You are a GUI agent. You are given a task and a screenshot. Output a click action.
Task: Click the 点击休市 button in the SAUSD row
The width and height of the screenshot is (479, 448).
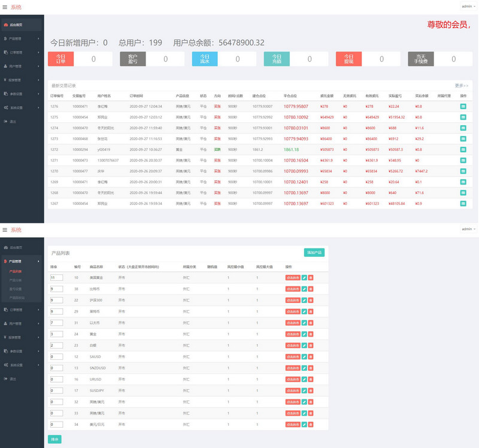pos(293,357)
